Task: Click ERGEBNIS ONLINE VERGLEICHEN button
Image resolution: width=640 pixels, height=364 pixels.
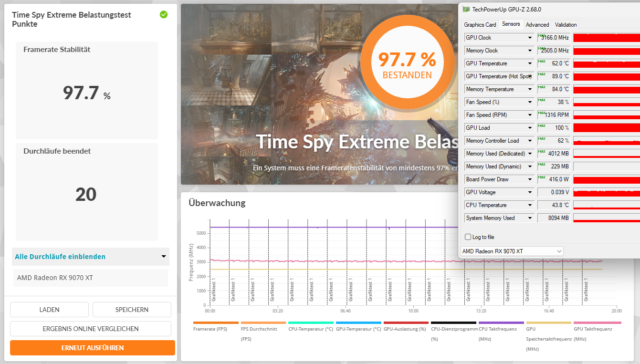Action: pos(91,329)
